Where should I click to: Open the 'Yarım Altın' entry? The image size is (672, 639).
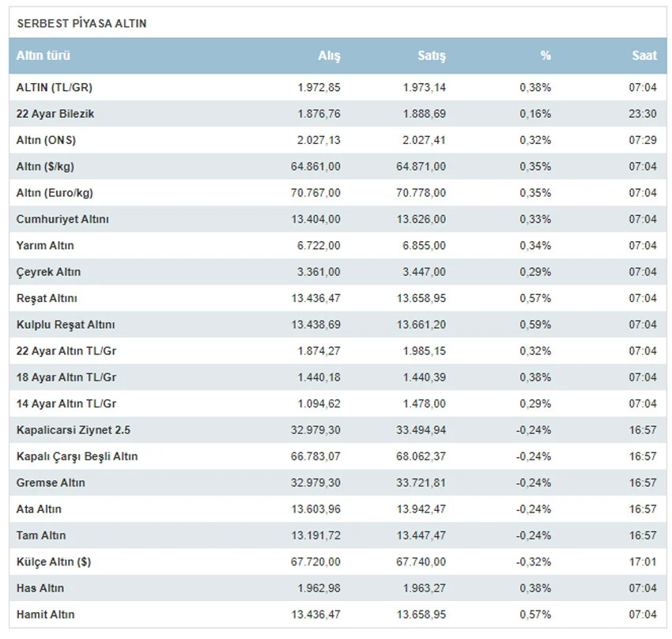click(45, 245)
